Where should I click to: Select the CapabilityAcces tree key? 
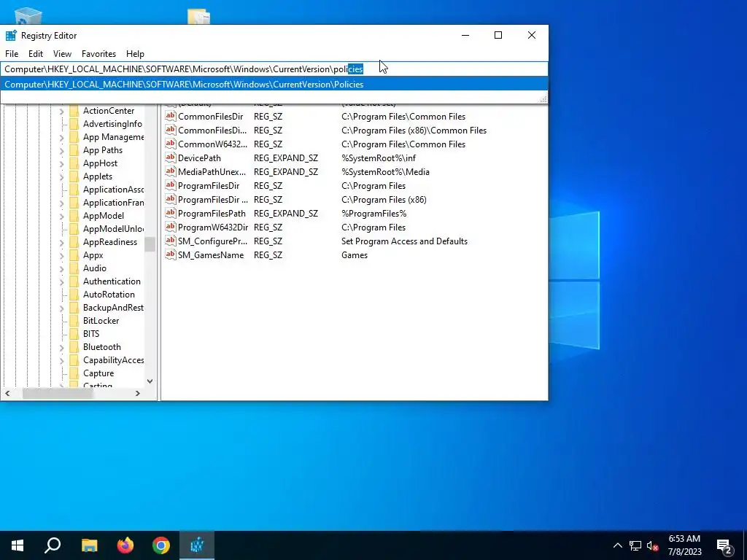(113, 360)
